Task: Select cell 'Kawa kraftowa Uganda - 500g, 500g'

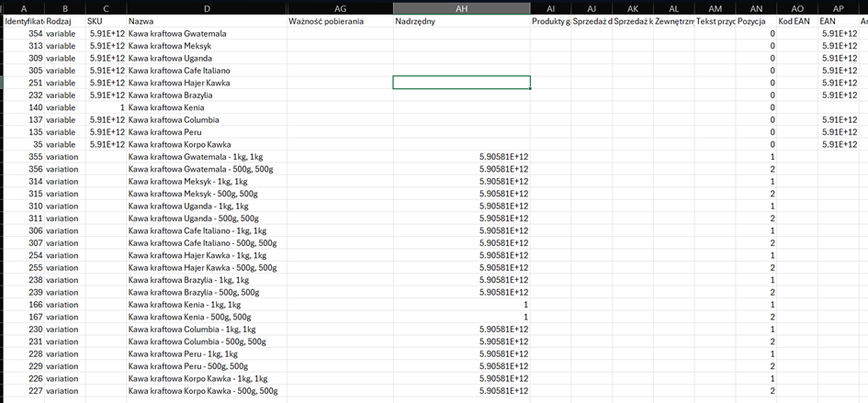Action: [x=207, y=218]
